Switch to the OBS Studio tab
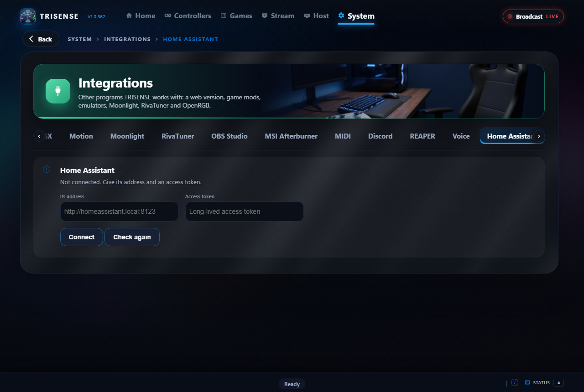 pos(229,136)
